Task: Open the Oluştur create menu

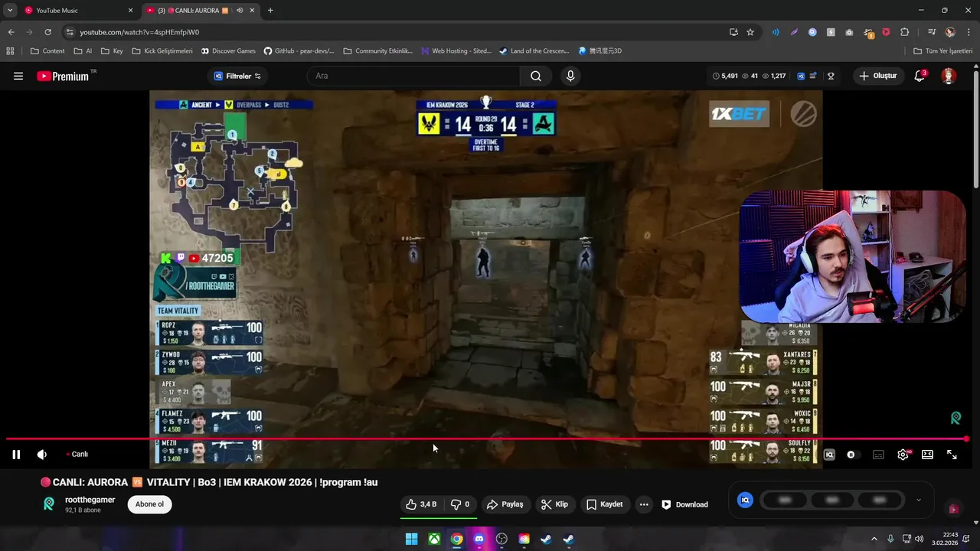Action: click(x=878, y=76)
